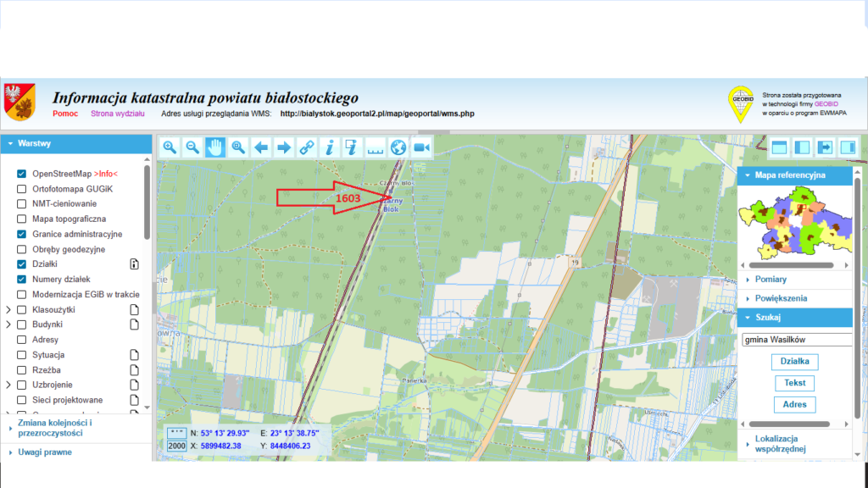
Task: Select the area info tool with square
Action: (x=352, y=147)
